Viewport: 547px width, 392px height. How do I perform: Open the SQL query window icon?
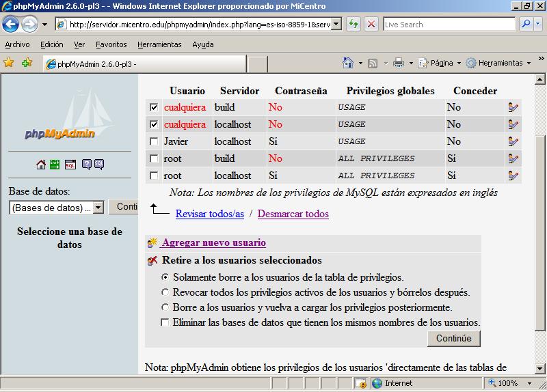70,164
